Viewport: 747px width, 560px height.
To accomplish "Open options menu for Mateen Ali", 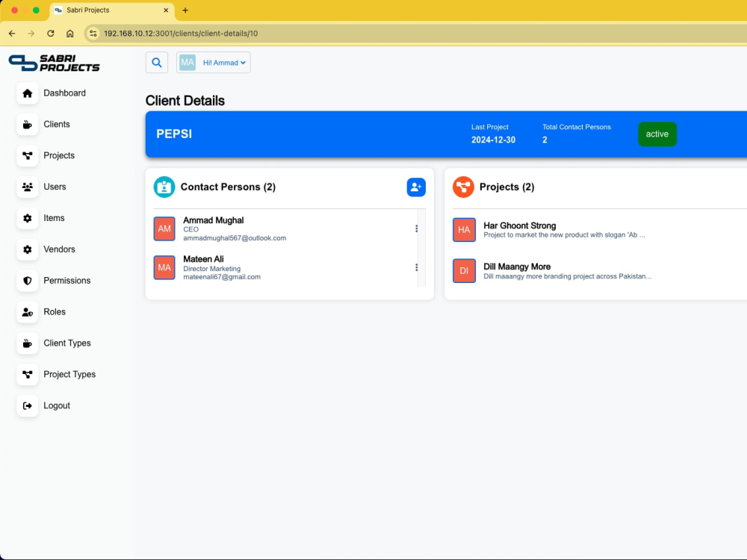I will click(x=416, y=267).
